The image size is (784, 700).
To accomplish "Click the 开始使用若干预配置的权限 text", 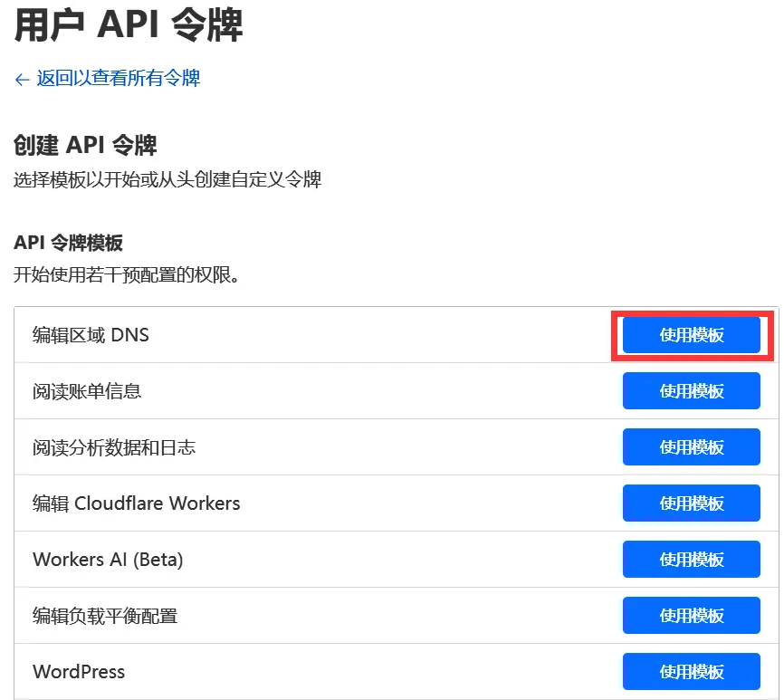I will click(126, 274).
